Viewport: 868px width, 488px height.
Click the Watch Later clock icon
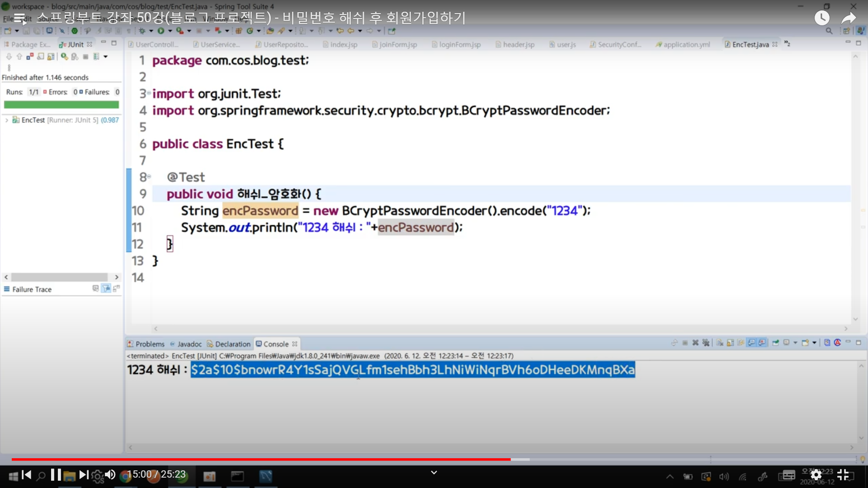(822, 18)
